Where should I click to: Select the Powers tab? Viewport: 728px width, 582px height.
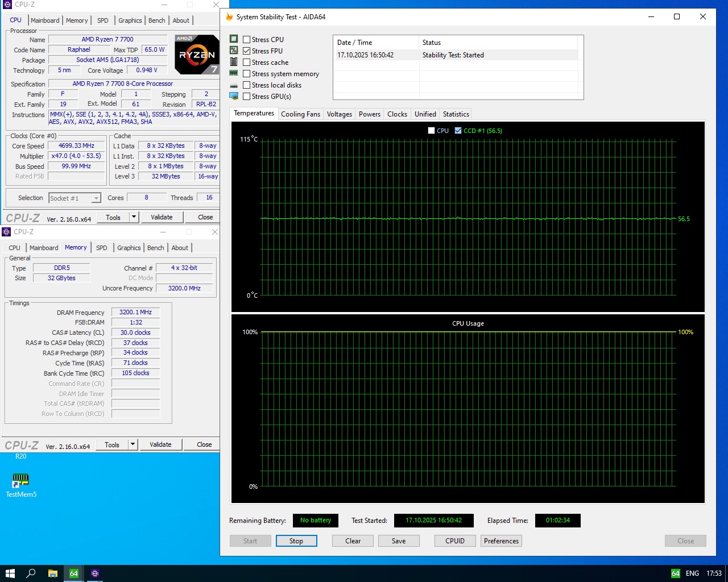pyautogui.click(x=370, y=114)
